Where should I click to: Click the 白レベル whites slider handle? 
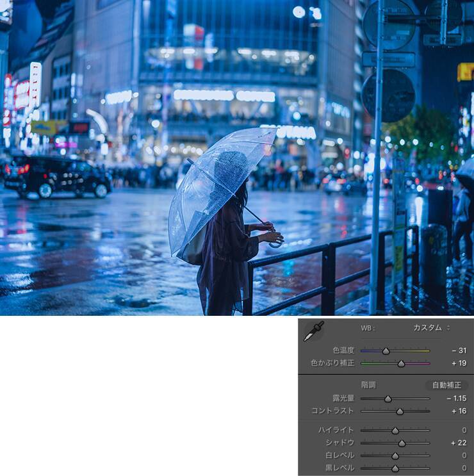[x=395, y=455]
